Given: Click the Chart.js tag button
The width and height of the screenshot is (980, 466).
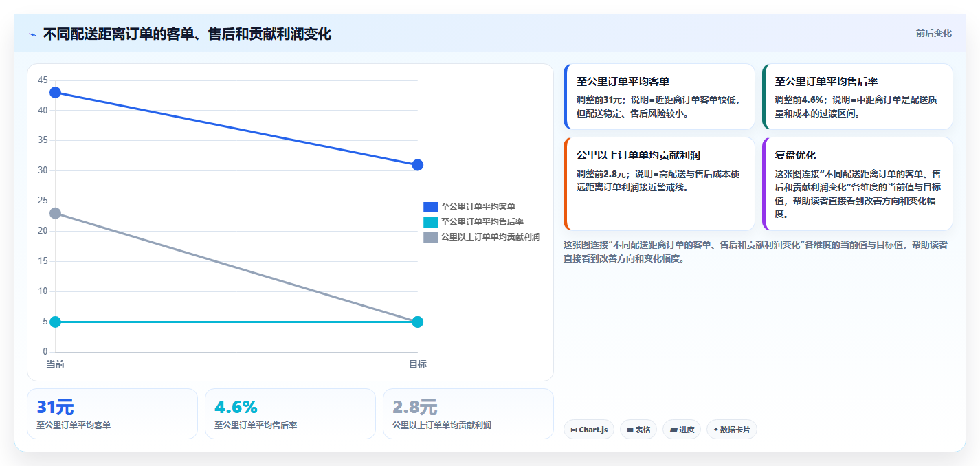Looking at the screenshot, I should click(x=588, y=430).
